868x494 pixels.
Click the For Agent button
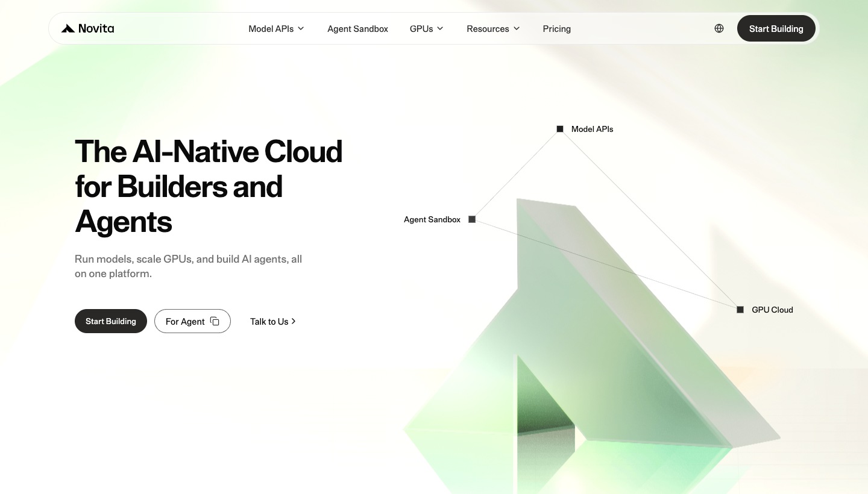(192, 321)
